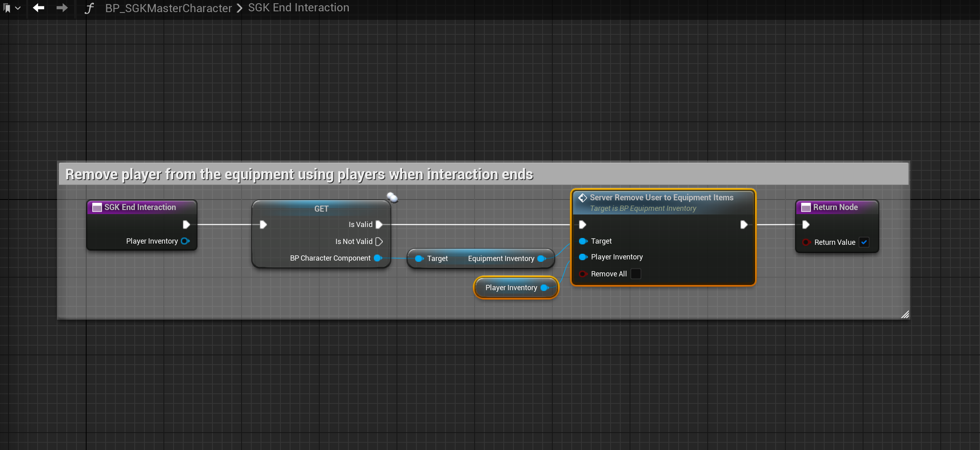980x450 pixels.
Task: Select the Player Inventory variable node
Action: click(x=511, y=288)
